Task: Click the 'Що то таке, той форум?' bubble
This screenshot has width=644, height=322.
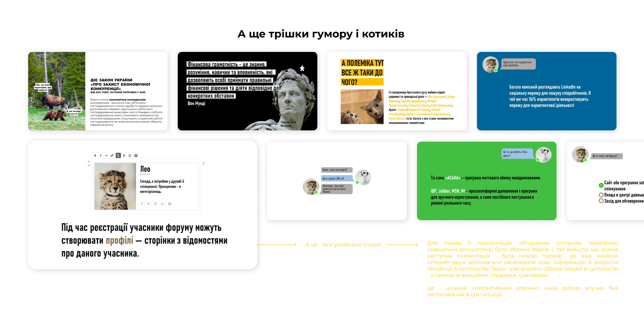Action: click(x=607, y=156)
